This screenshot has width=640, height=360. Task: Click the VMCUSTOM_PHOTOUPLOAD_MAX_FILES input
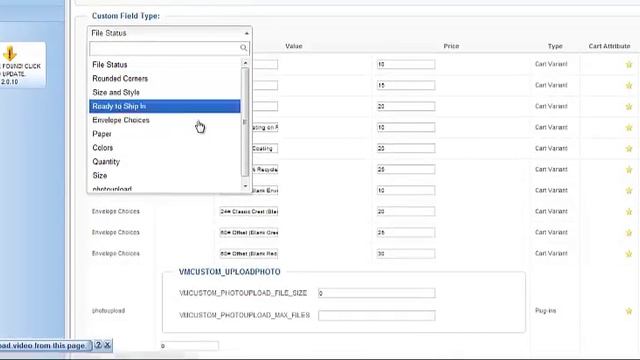376,315
